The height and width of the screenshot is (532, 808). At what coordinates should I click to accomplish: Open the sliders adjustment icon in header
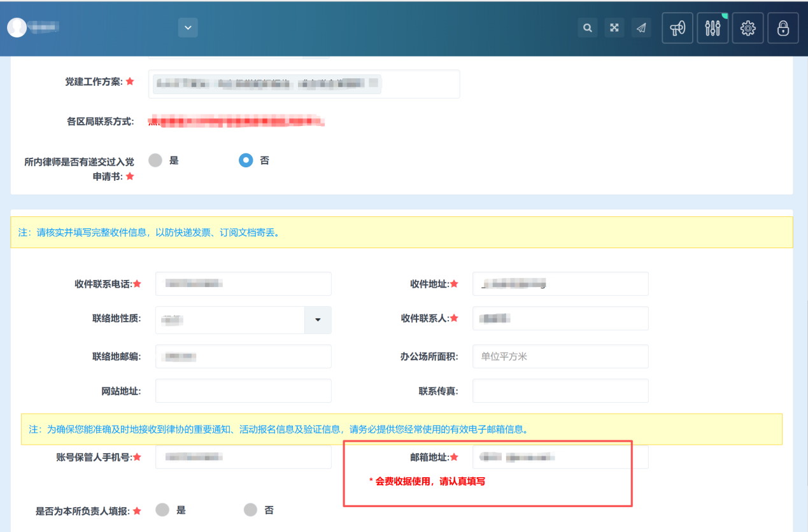coord(712,28)
